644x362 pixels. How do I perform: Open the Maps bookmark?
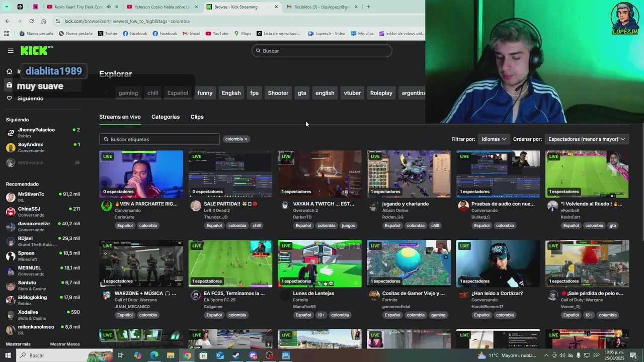click(243, 34)
